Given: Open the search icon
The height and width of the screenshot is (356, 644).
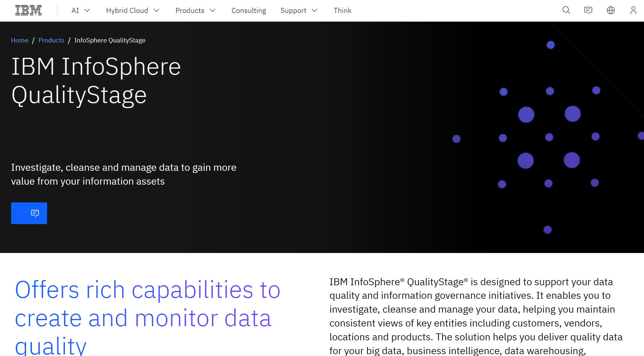Looking at the screenshot, I should 566,10.
